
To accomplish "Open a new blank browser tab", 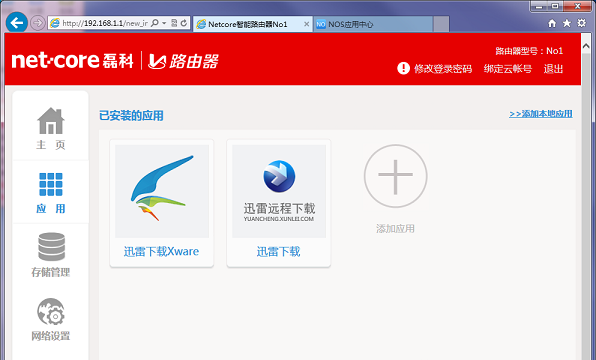I will click(x=441, y=24).
